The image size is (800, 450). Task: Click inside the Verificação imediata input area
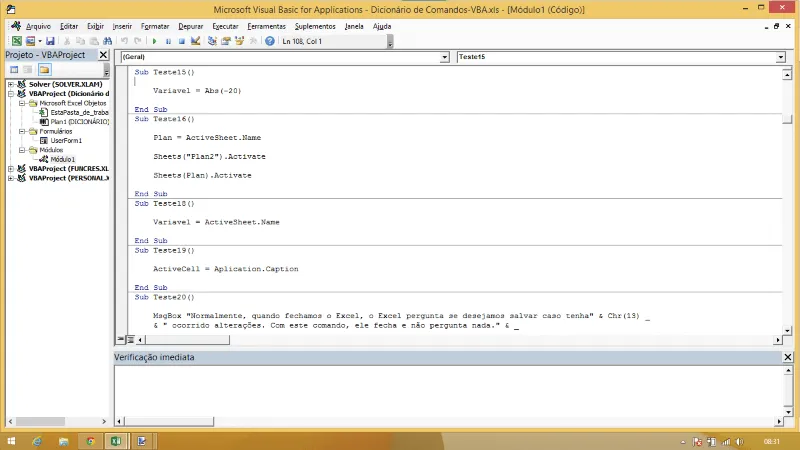[449, 391]
